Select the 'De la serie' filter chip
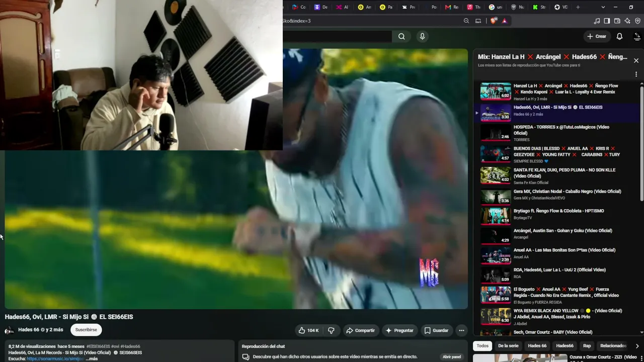This screenshot has height=362, width=644. [x=508, y=346]
